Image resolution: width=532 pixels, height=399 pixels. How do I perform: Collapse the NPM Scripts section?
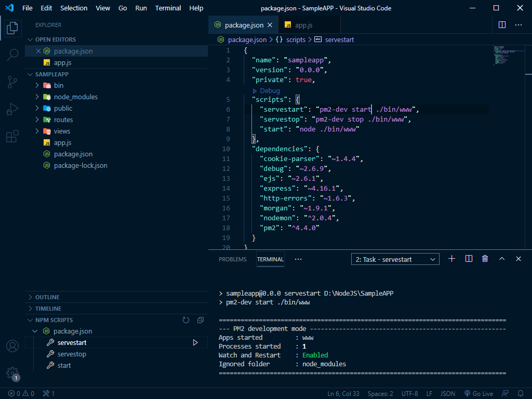[x=30, y=320]
